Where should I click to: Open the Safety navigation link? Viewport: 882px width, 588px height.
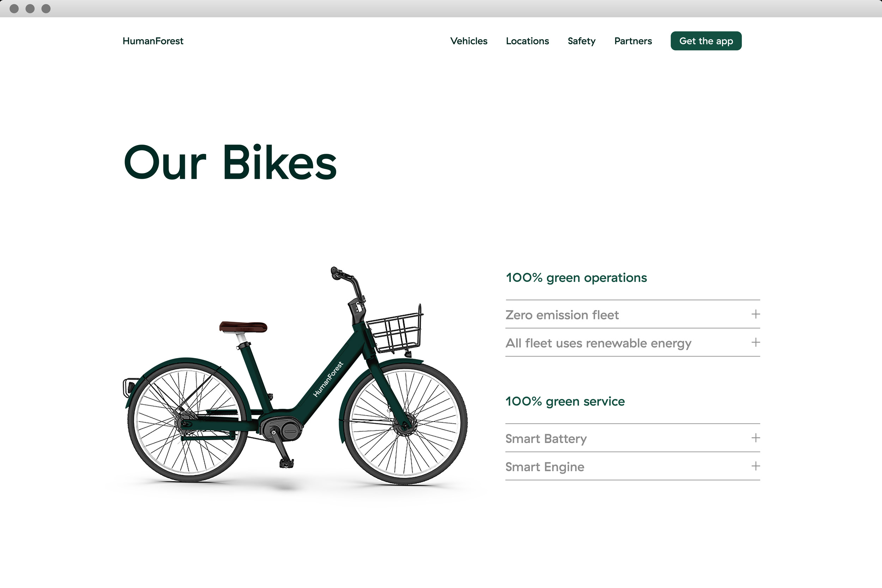point(582,41)
